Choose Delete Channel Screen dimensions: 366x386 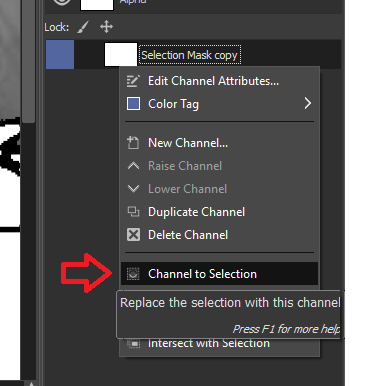click(219, 235)
